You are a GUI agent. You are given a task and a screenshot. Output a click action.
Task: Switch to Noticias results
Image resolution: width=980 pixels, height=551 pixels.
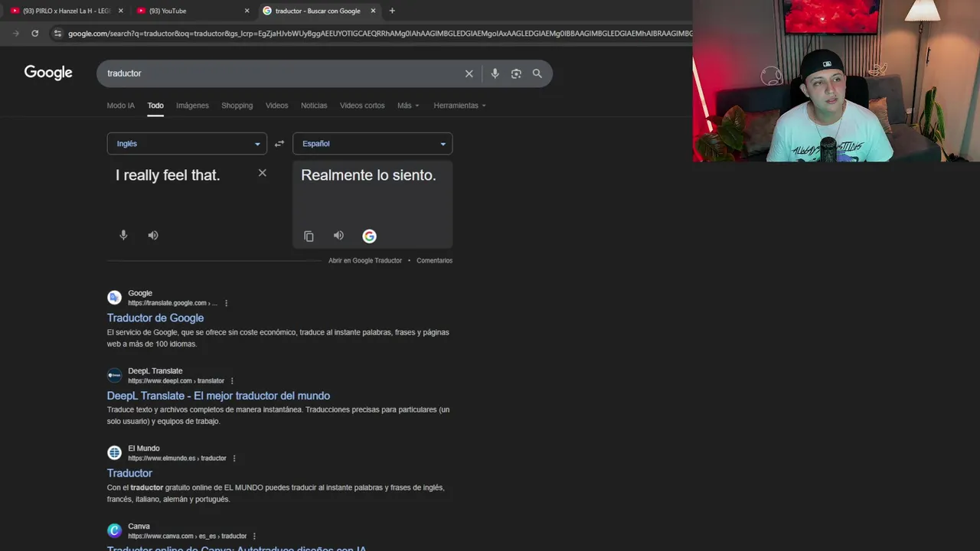coord(314,106)
